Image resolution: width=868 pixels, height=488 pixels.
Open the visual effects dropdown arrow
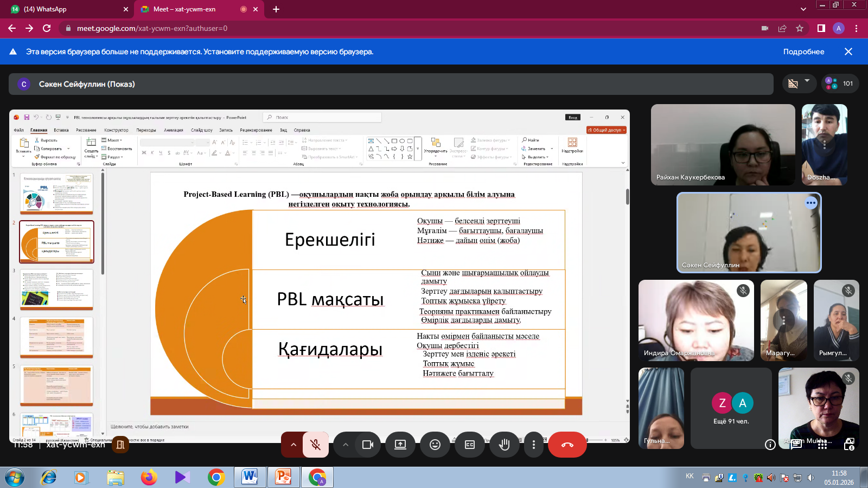[x=807, y=81]
